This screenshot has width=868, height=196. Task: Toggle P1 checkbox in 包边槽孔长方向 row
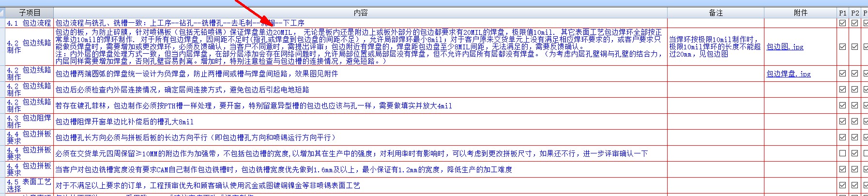(x=842, y=137)
